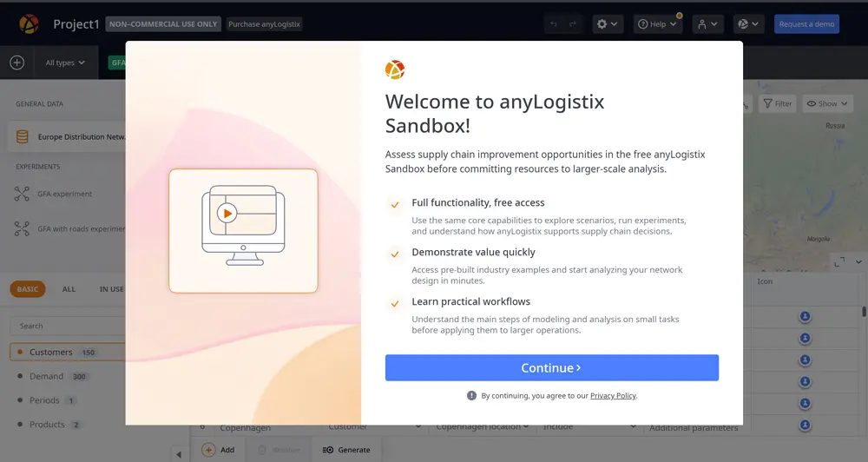Click the sixth customer icon in Icon column
Screen dimensions: 868x462
click(805, 426)
